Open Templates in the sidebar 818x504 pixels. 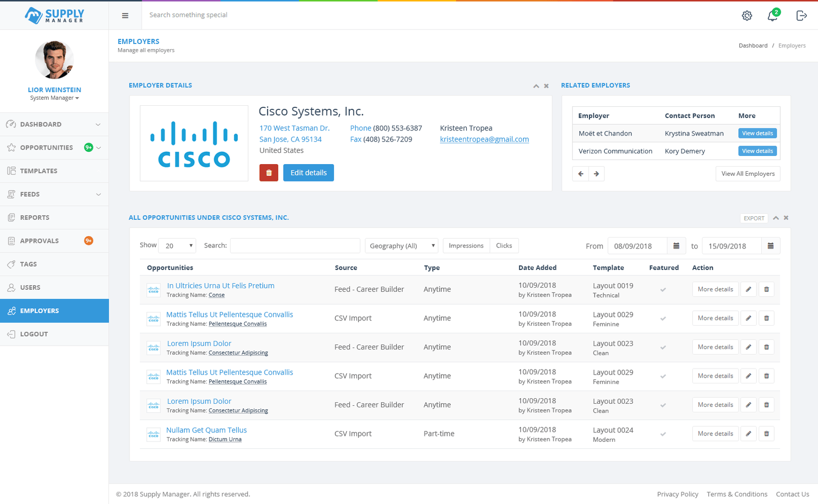pyautogui.click(x=54, y=171)
